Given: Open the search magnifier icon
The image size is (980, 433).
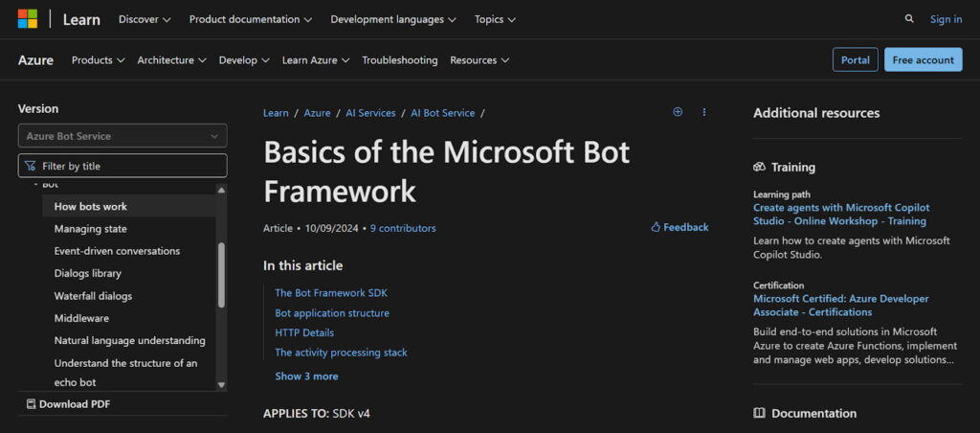Looking at the screenshot, I should [x=909, y=19].
